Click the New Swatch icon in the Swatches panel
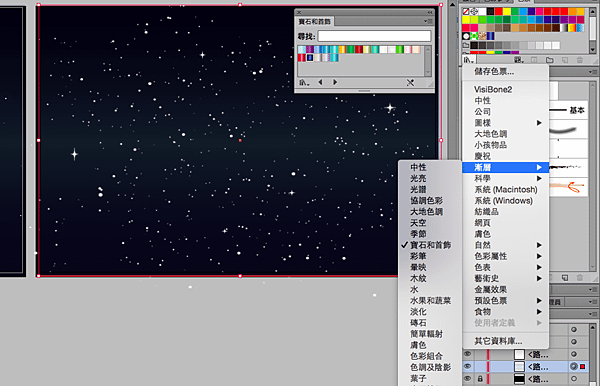This screenshot has height=386, width=600. tap(565, 60)
